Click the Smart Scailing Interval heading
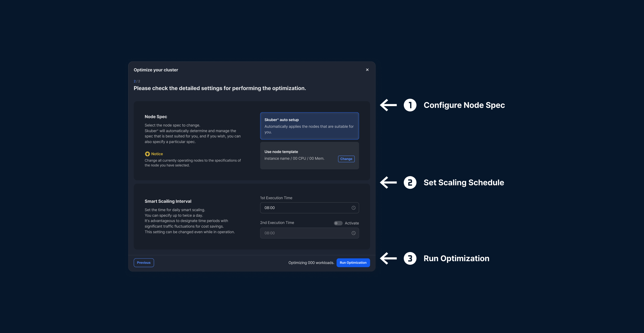Viewport: 644px width, 333px height. (x=168, y=201)
